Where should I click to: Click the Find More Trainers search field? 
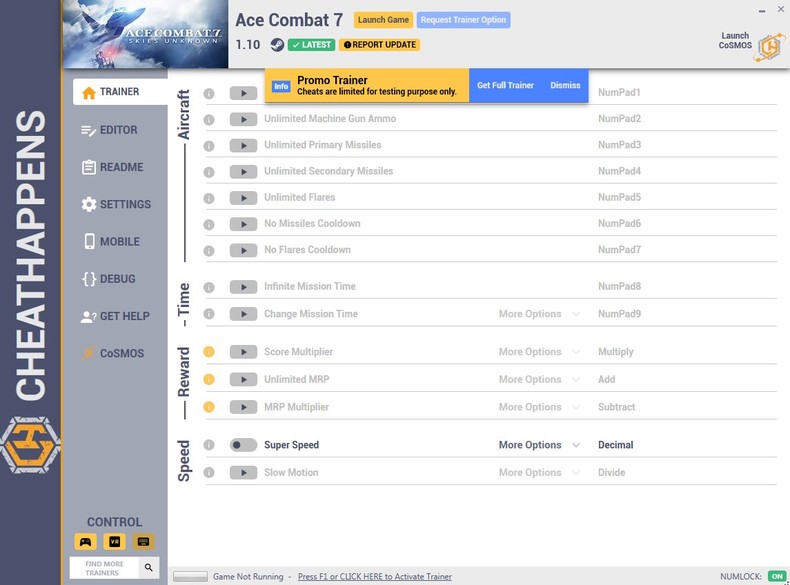(104, 568)
